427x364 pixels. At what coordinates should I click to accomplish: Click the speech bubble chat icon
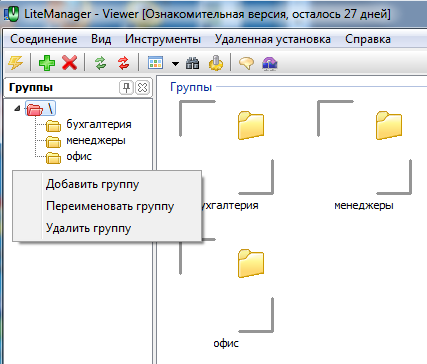(x=246, y=63)
